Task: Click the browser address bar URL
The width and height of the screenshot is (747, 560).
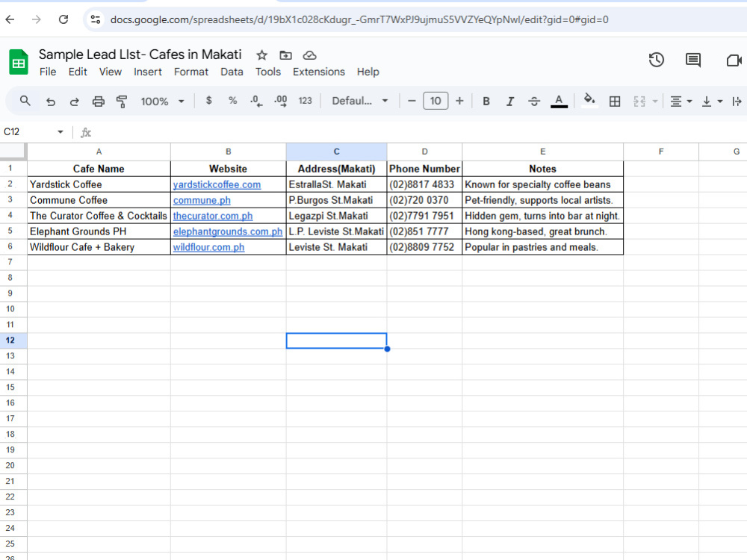Action: [x=359, y=19]
